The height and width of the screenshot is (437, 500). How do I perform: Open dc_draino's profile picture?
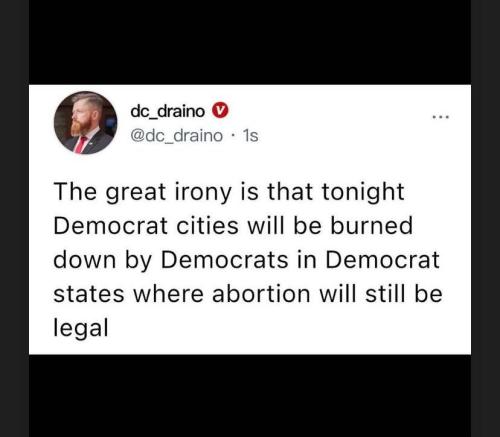click(86, 123)
